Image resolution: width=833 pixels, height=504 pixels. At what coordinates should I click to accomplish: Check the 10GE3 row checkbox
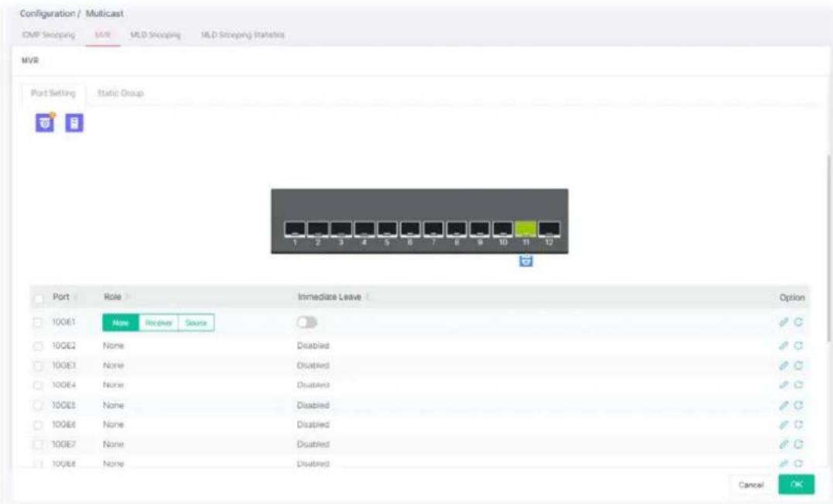(38, 366)
